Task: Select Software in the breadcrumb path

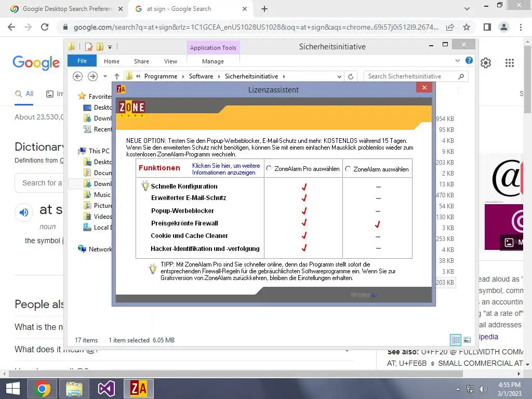Action: click(201, 76)
